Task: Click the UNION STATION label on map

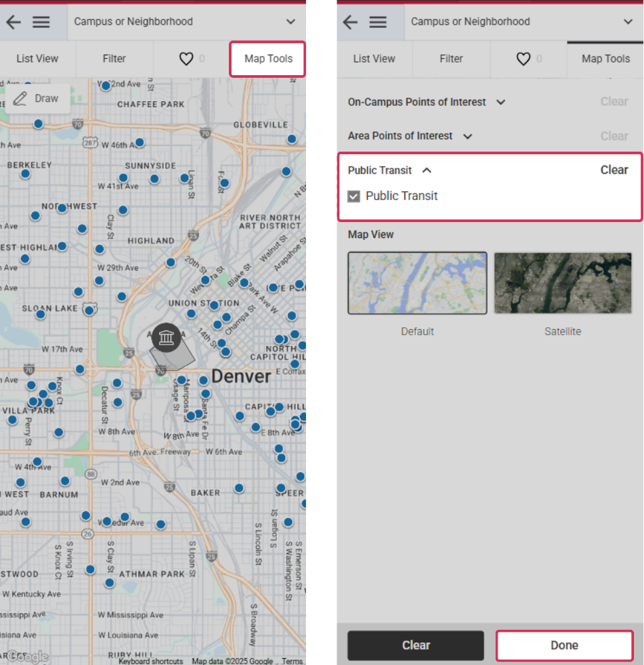Action: click(204, 303)
